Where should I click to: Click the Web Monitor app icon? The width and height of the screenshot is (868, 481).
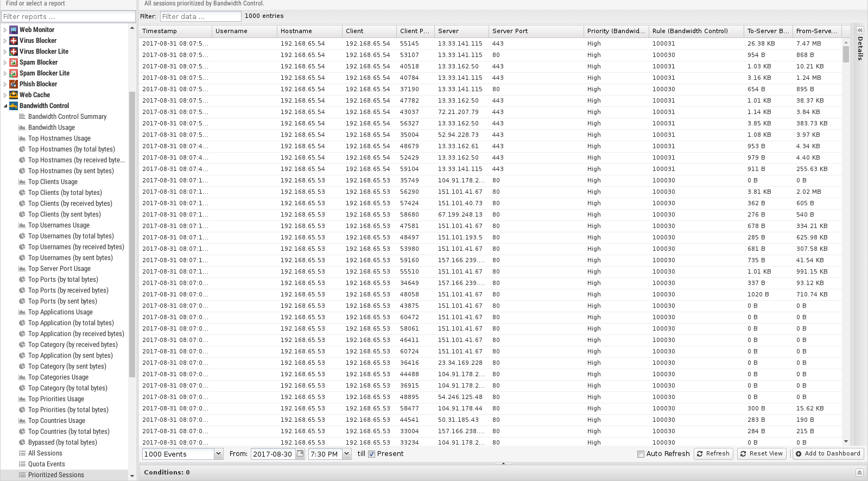[x=14, y=30]
